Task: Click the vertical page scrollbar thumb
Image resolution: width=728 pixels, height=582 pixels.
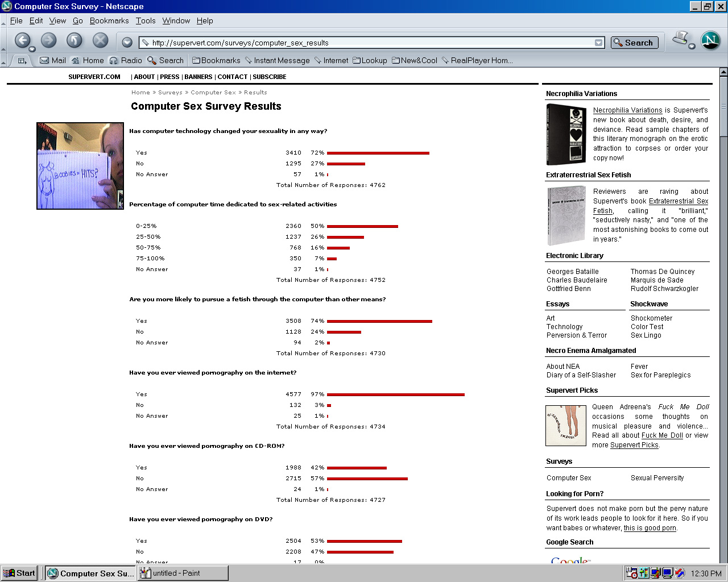Action: (723, 108)
